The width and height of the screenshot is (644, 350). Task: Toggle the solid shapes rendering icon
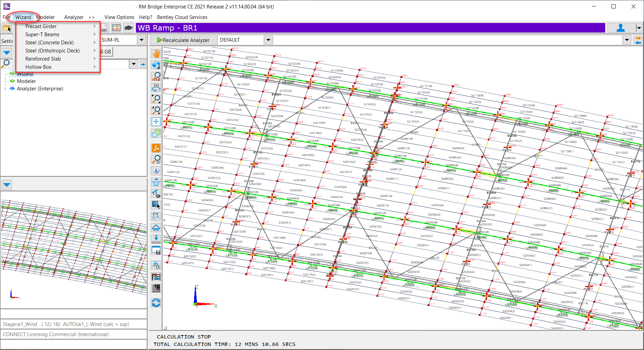156,133
